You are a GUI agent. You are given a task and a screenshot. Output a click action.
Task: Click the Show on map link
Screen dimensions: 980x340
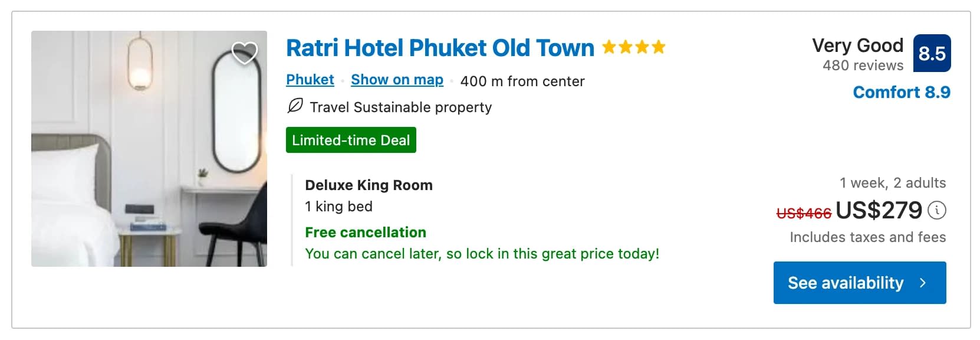pos(397,80)
